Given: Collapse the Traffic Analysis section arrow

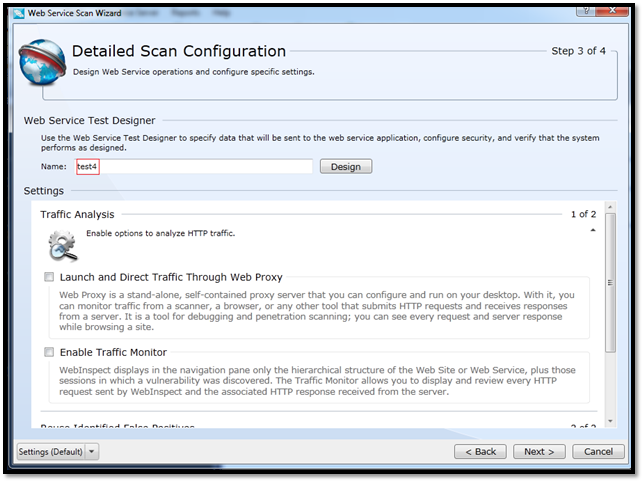Looking at the screenshot, I should 592,231.
